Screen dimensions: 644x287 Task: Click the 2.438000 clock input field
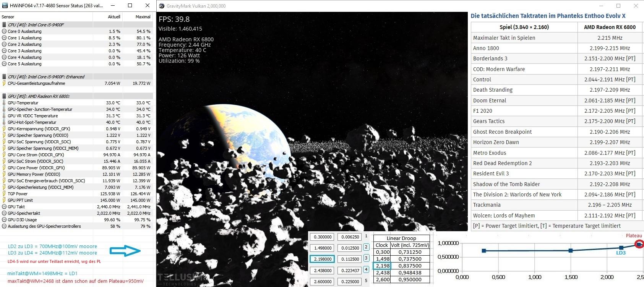pyautogui.click(x=322, y=270)
